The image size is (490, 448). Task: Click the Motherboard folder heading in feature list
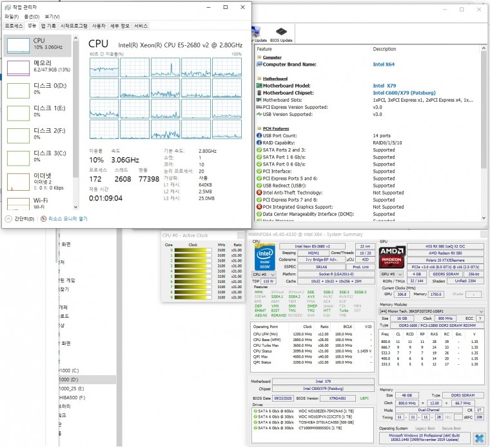[275, 79]
